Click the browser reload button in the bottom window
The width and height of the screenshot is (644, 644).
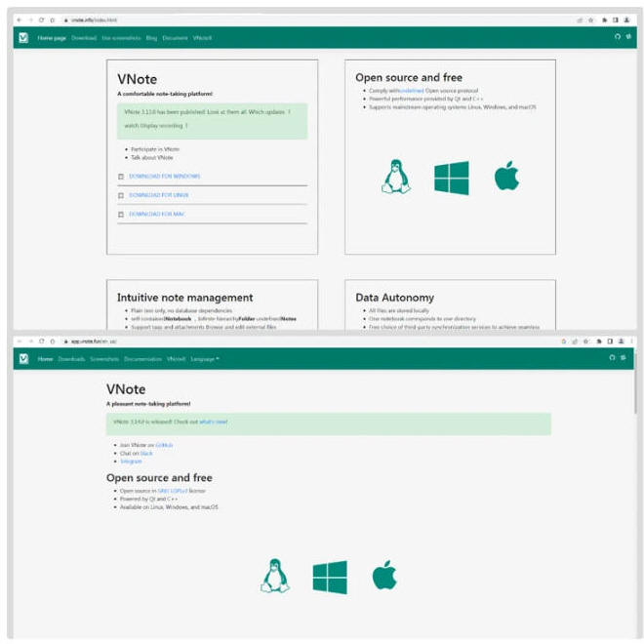pos(41,341)
